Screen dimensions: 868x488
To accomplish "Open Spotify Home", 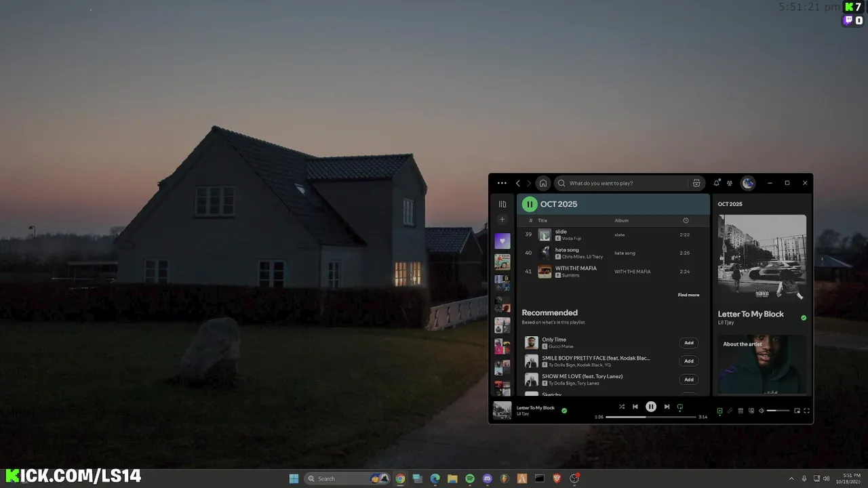I will 542,183.
